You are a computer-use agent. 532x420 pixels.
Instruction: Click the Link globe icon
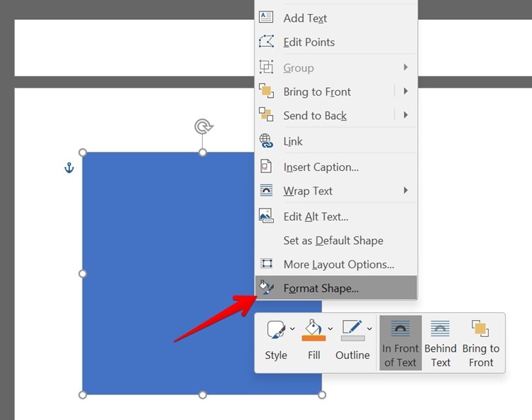(266, 140)
